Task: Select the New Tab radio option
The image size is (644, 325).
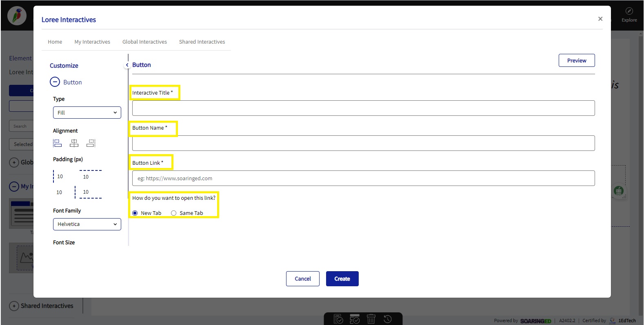Action: click(x=135, y=213)
